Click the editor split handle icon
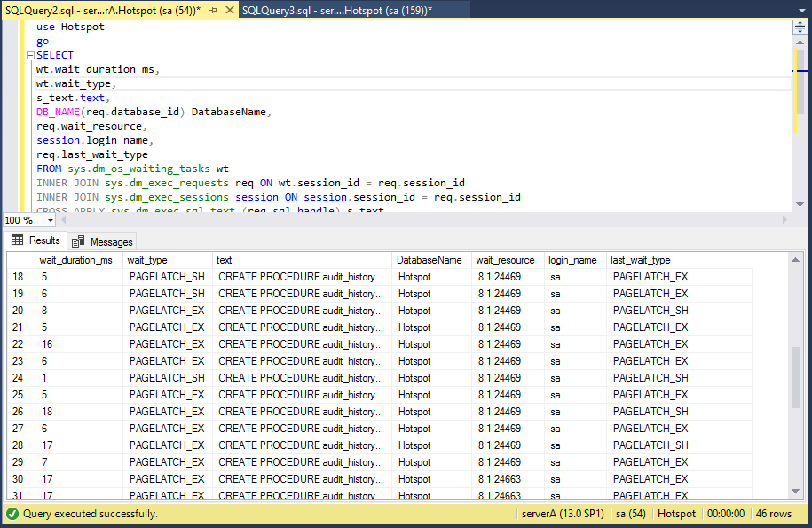This screenshot has width=812, height=528. coord(799,28)
